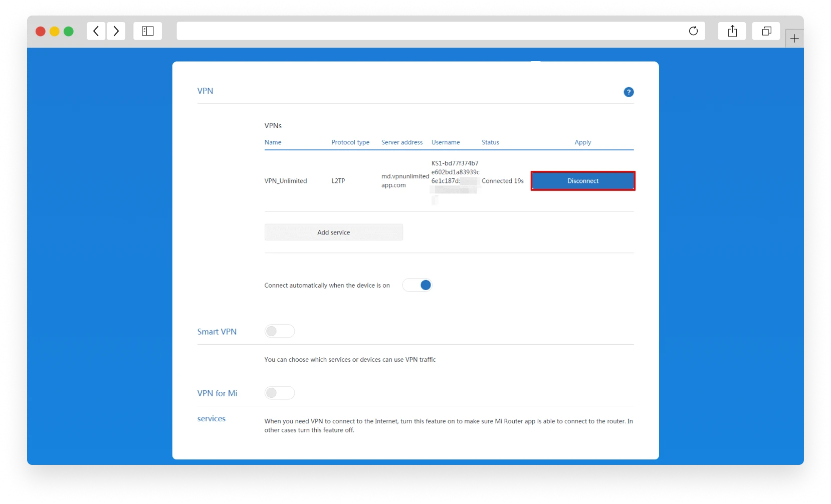Open the tab overview icon
The image size is (831, 504).
pyautogui.click(x=766, y=31)
